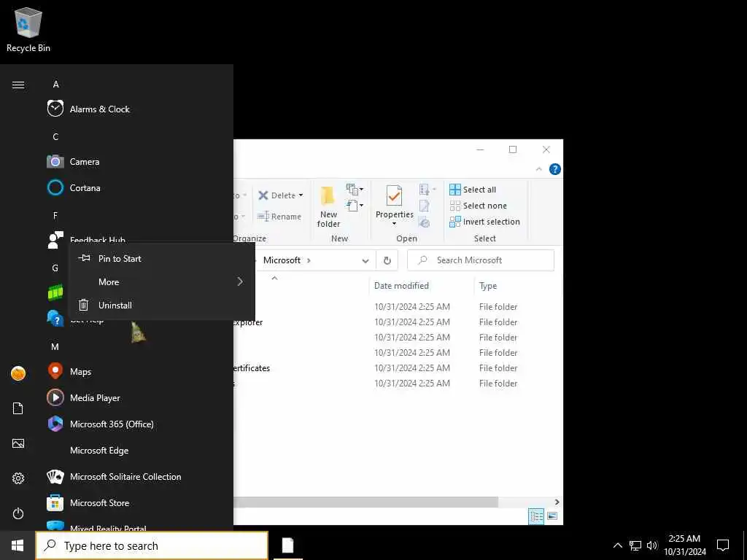Viewport: 747px width, 560px height.
Task: Click the Microsoft breadcrumb in address bar
Action: [282, 260]
